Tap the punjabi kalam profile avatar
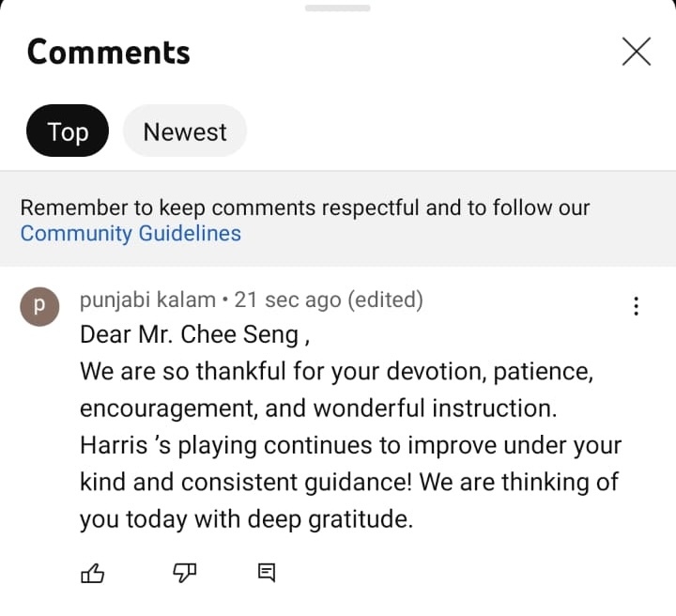The image size is (676, 616). pyautogui.click(x=39, y=306)
